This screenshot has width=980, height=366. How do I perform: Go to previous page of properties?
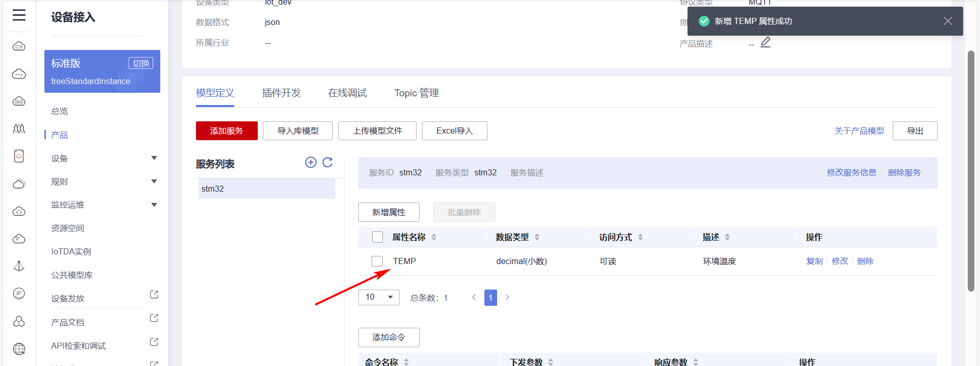click(474, 297)
